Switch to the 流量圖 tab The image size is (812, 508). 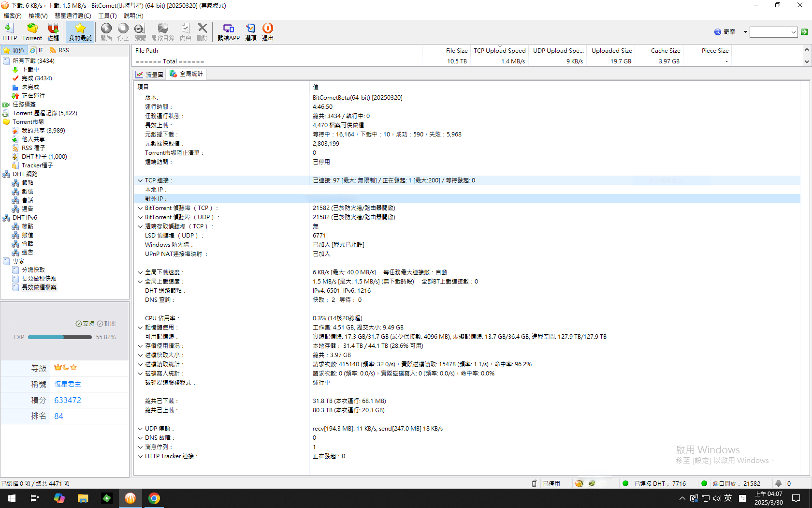(x=150, y=75)
